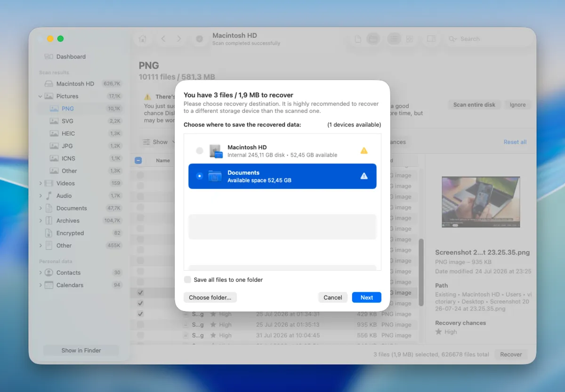The image size is (565, 392).
Task: Click the Calendars icon in sidebar
Action: pyautogui.click(x=48, y=285)
